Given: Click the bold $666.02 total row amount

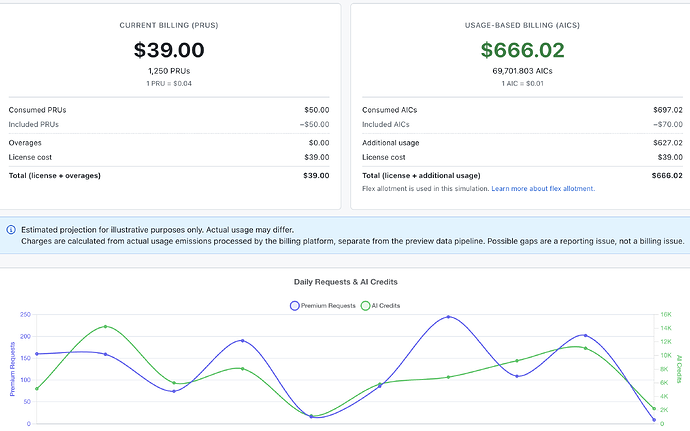Looking at the screenshot, I should [667, 176].
